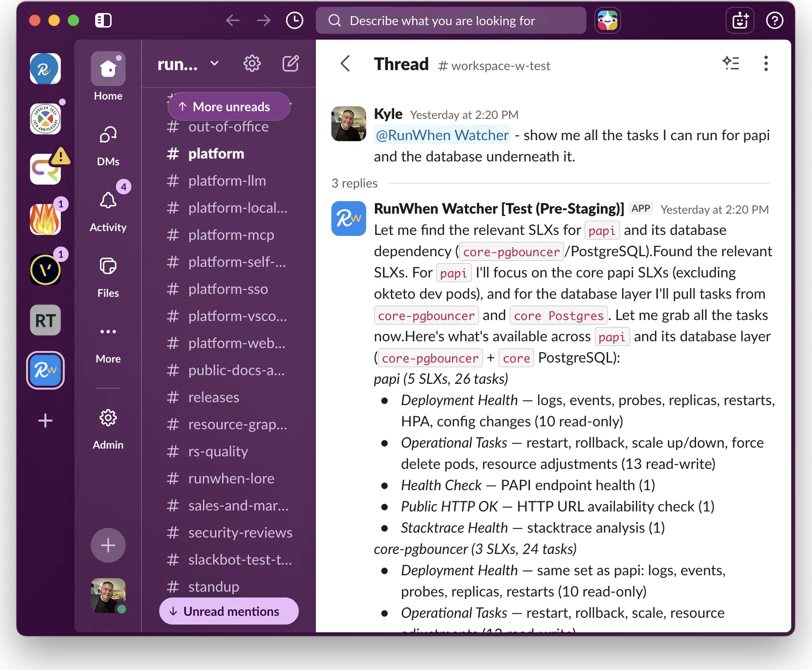Open the colorful AI assistant icon
The width and height of the screenshot is (812, 670).
point(608,20)
